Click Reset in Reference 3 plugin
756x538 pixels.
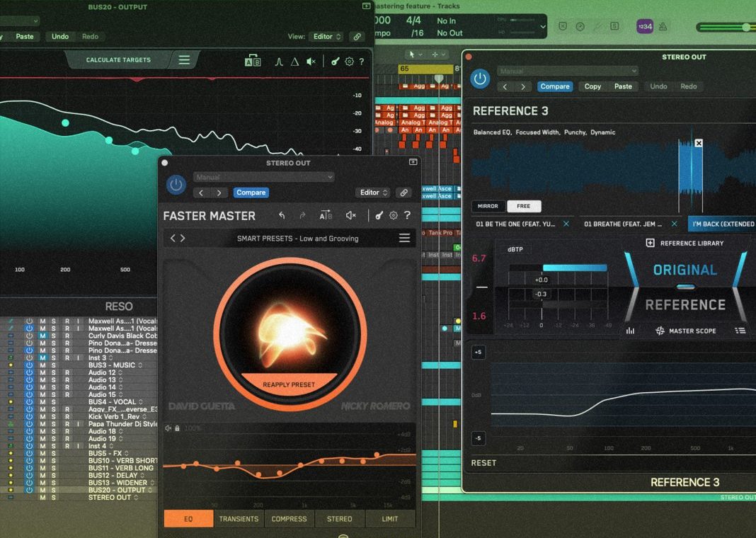483,463
